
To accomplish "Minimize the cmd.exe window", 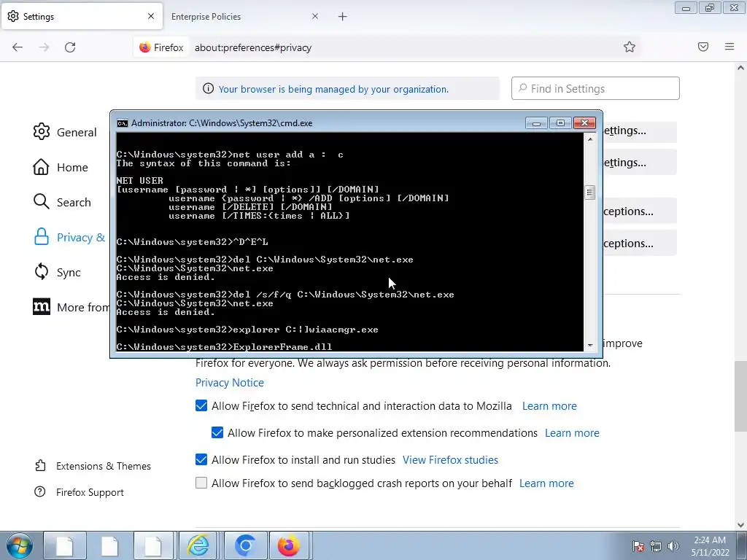I will (536, 123).
